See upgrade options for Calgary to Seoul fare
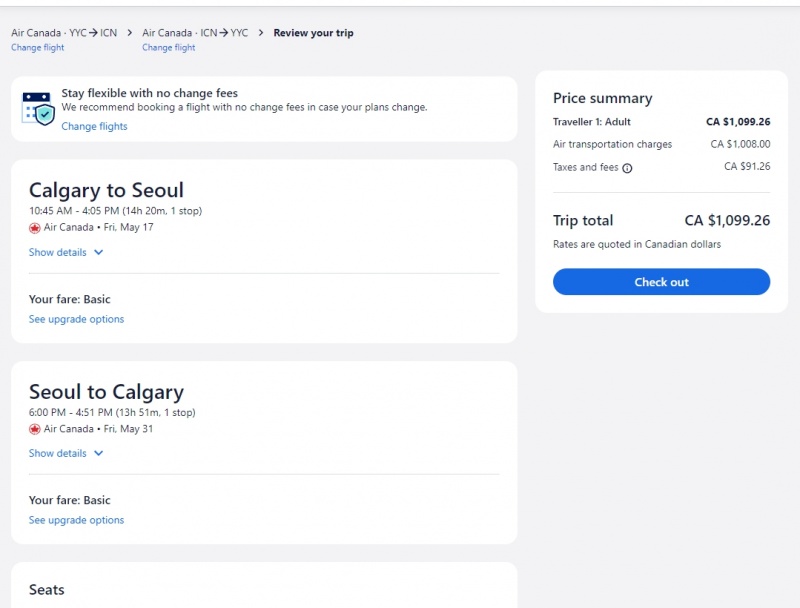 click(76, 319)
